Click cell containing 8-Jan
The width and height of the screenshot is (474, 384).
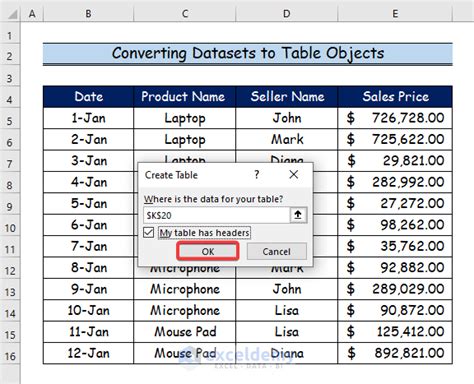88,268
